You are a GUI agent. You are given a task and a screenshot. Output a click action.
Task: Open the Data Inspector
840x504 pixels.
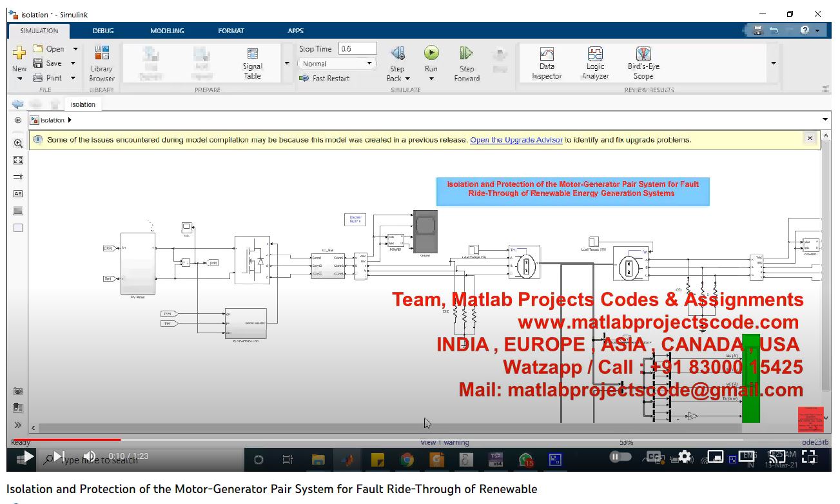pyautogui.click(x=547, y=63)
